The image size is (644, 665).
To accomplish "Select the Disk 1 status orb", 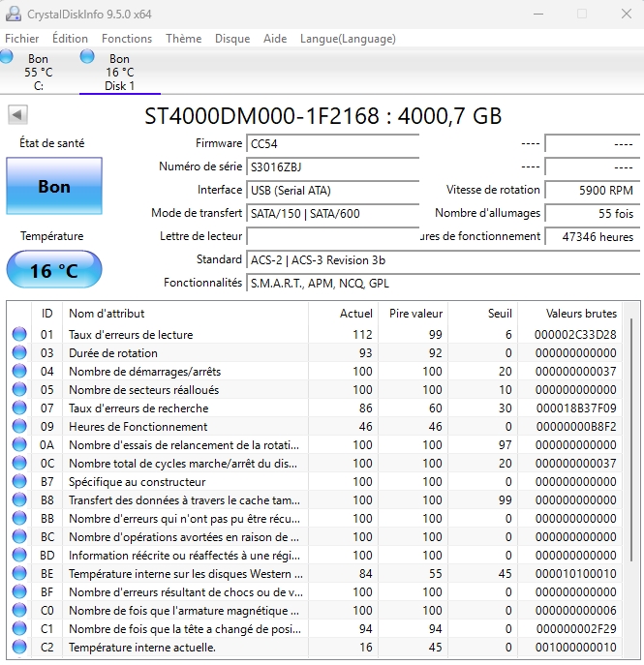I will (x=88, y=57).
